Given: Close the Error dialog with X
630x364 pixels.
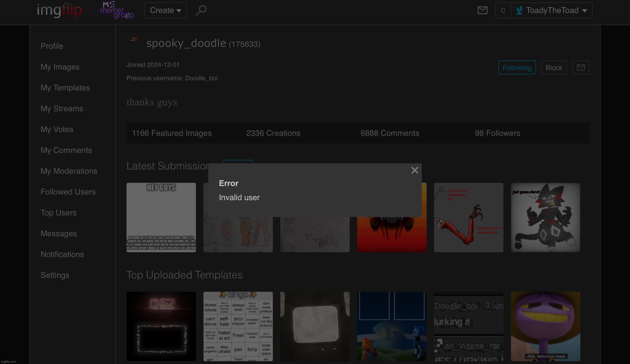Looking at the screenshot, I should [x=415, y=170].
